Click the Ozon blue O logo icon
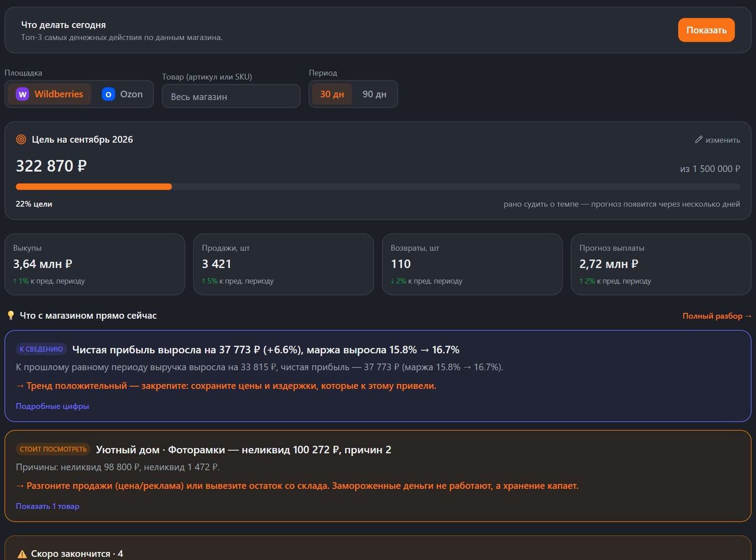This screenshot has height=560, width=756. tap(108, 94)
